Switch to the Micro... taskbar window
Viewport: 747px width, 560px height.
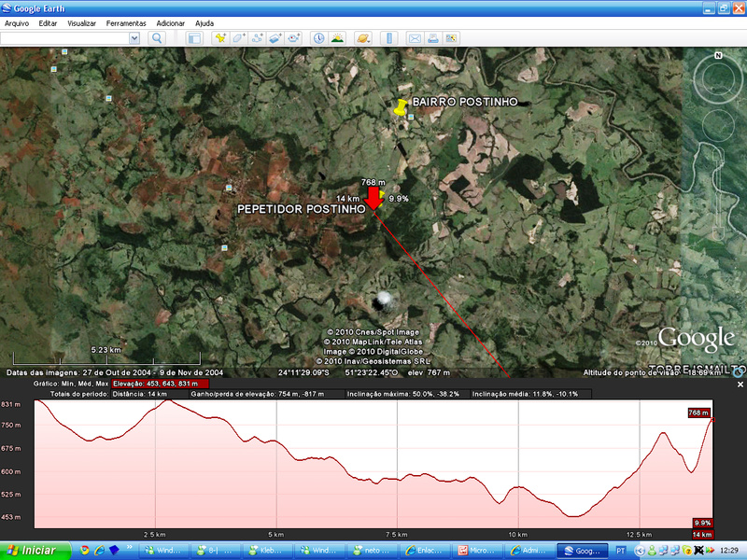(x=478, y=551)
